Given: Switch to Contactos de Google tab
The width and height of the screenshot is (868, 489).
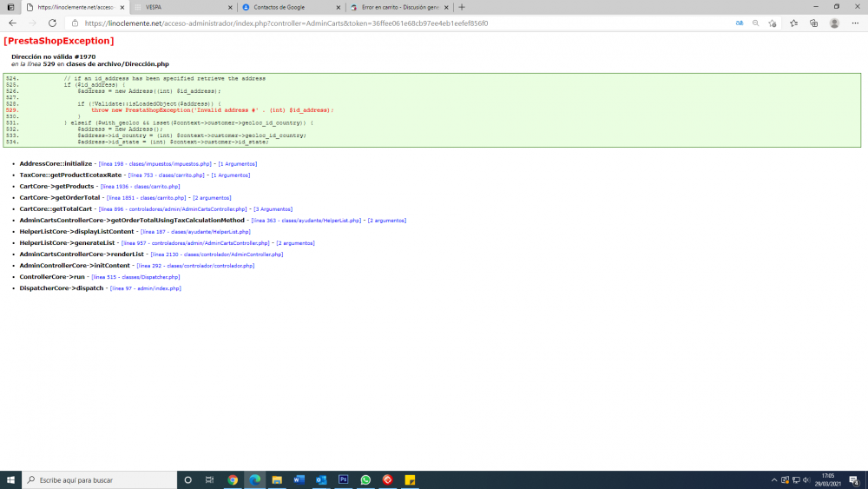Looking at the screenshot, I should [290, 7].
